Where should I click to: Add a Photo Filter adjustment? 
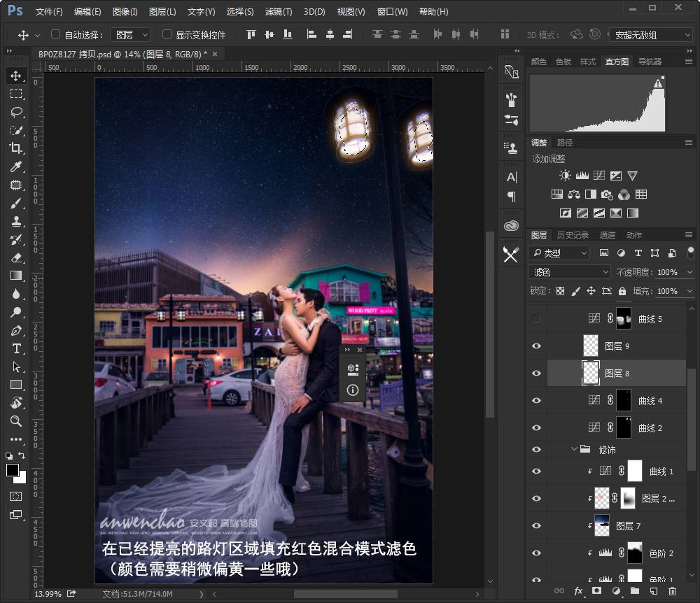click(x=607, y=194)
